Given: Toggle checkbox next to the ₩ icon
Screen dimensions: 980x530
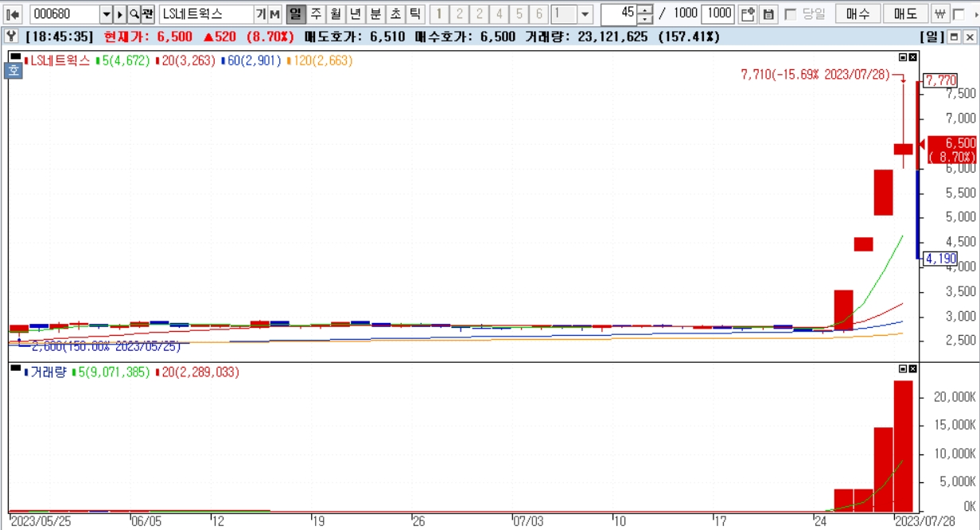Looking at the screenshot, I should (959, 14).
